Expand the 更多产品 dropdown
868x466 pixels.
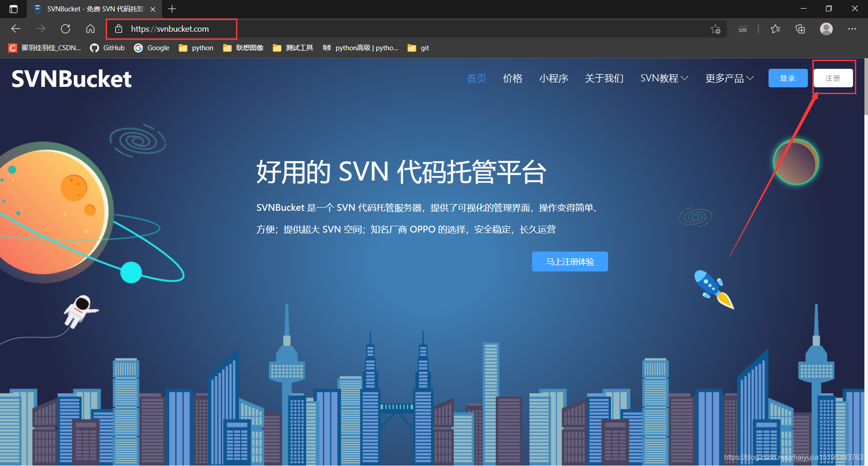(x=728, y=78)
